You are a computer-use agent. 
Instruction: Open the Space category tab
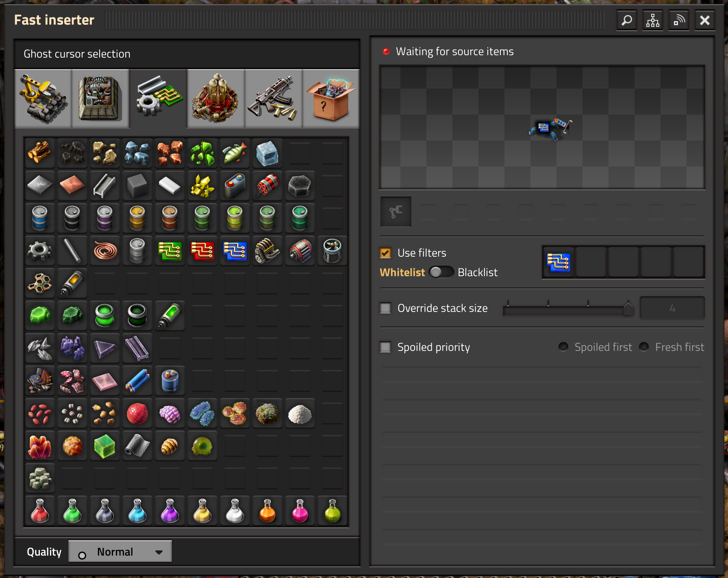[216, 99]
